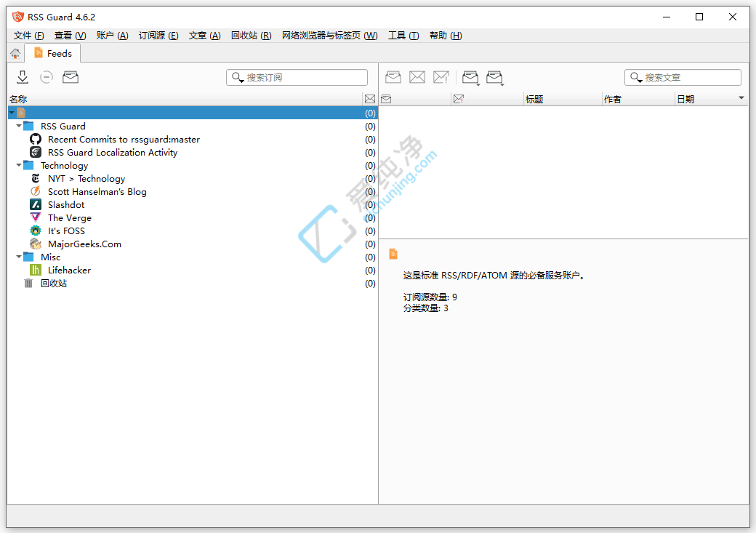Click the MajorGeeks.Com feed icon
The image size is (756, 533).
tap(36, 244)
